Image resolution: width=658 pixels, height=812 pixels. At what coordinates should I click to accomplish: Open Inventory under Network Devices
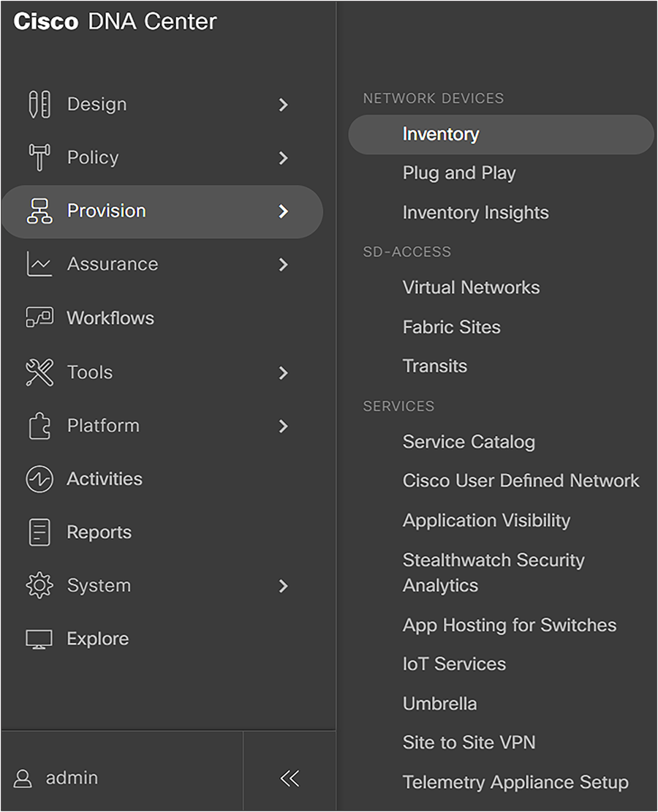coord(501,134)
